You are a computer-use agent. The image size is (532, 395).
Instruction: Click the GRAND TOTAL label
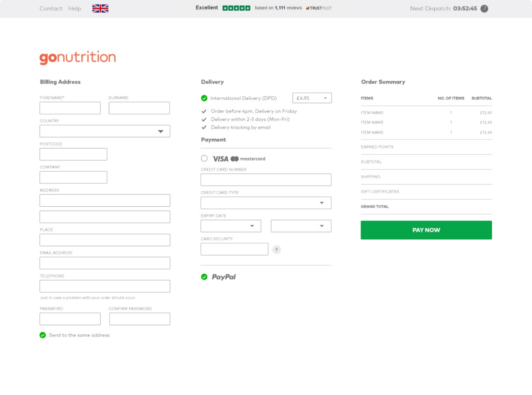pyautogui.click(x=375, y=207)
